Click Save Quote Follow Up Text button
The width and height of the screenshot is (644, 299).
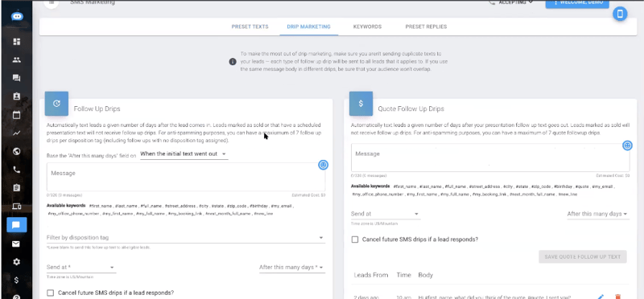pos(582,256)
